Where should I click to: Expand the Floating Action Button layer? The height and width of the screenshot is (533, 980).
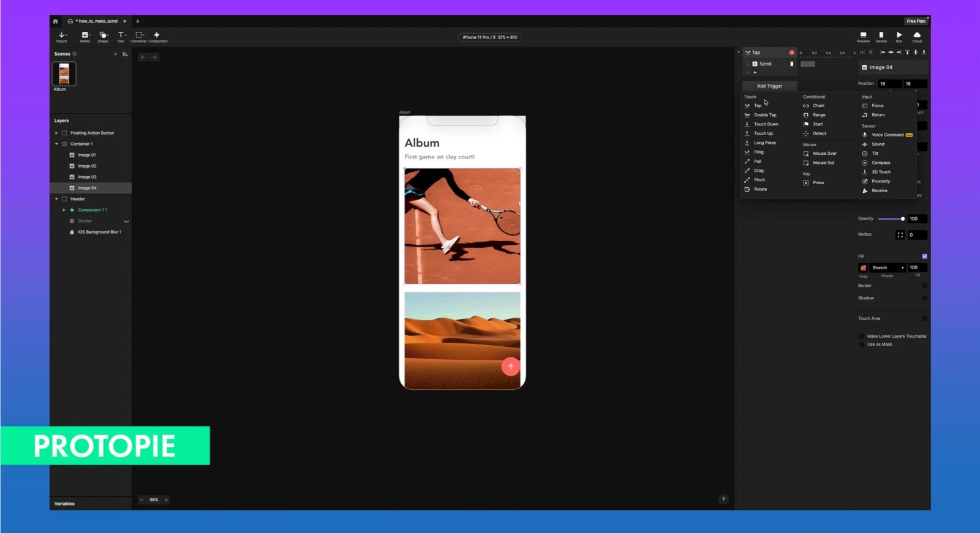point(56,133)
